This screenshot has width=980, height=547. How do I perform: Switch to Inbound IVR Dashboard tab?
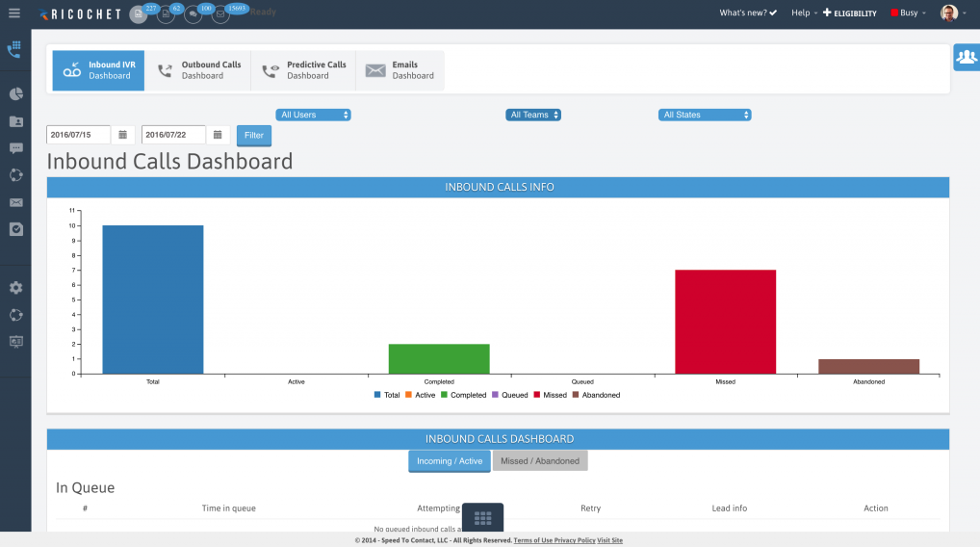click(98, 70)
